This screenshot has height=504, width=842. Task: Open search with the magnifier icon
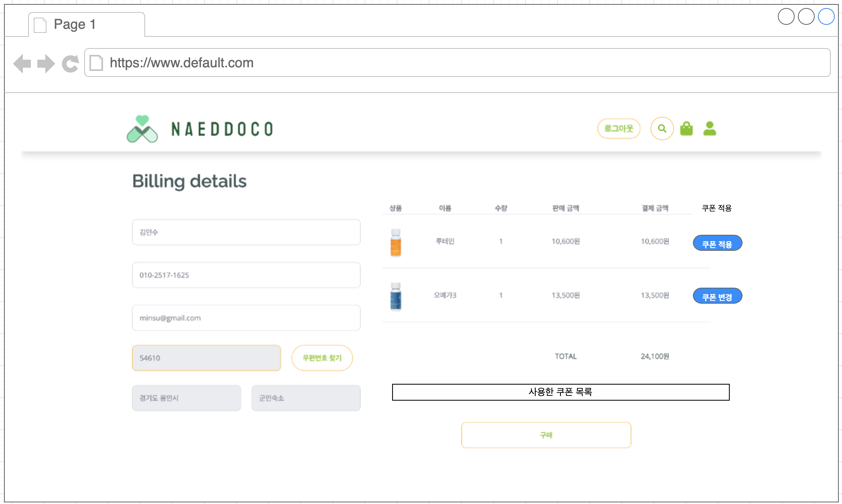(x=662, y=129)
